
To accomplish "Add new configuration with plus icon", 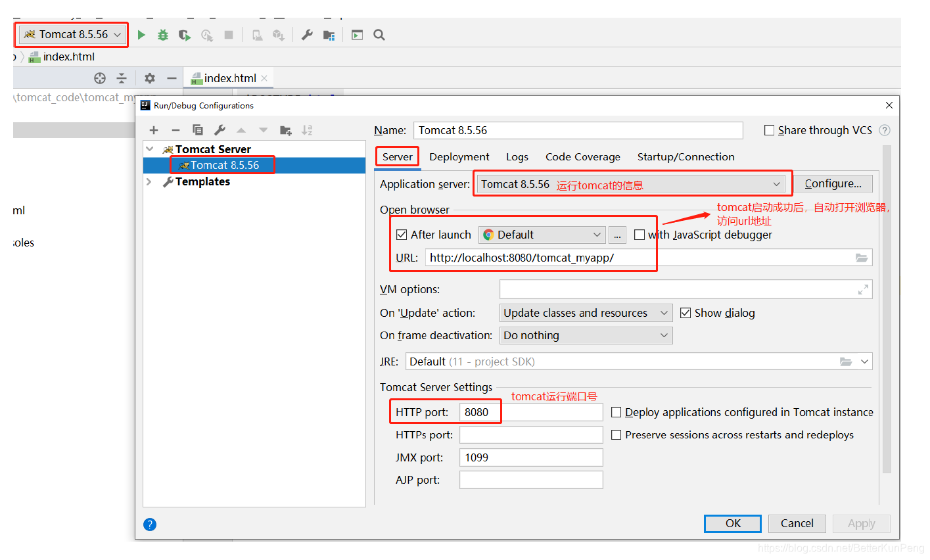I will (x=154, y=130).
